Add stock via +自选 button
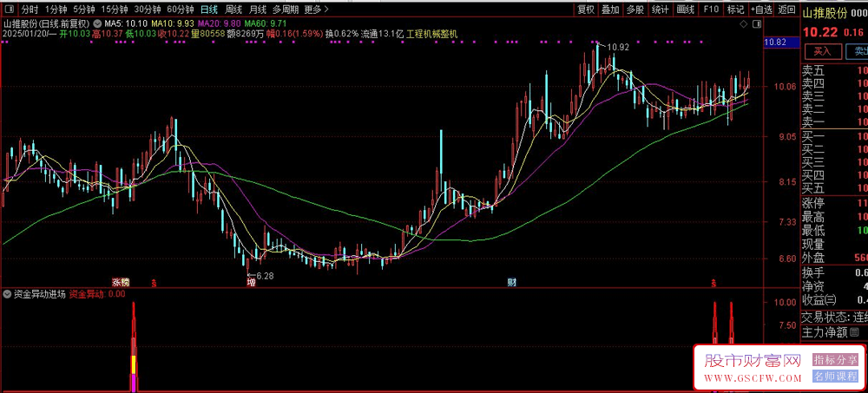The image size is (868, 393). pyautogui.click(x=761, y=10)
